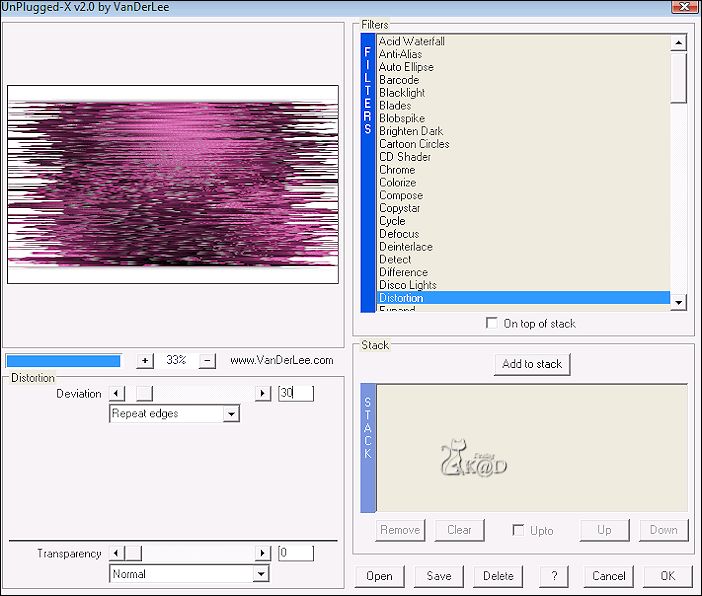Click the Transparency slider thumb
This screenshot has width=702, height=596.
(133, 553)
